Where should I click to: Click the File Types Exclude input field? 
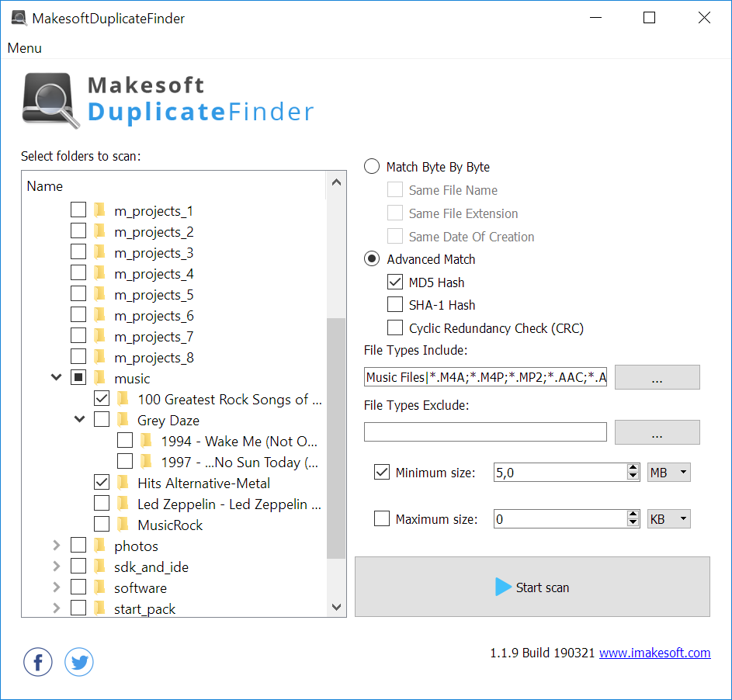[485, 432]
